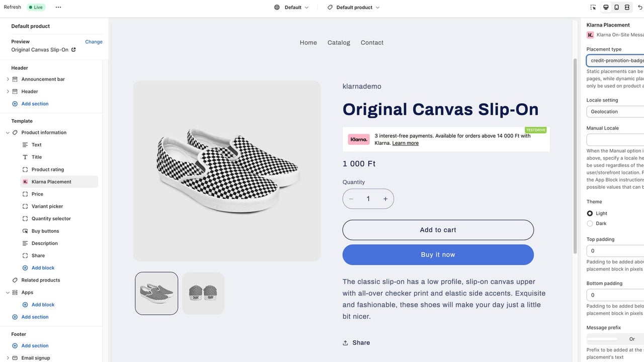
Task: Open the Placement type dropdown
Action: pos(615,60)
